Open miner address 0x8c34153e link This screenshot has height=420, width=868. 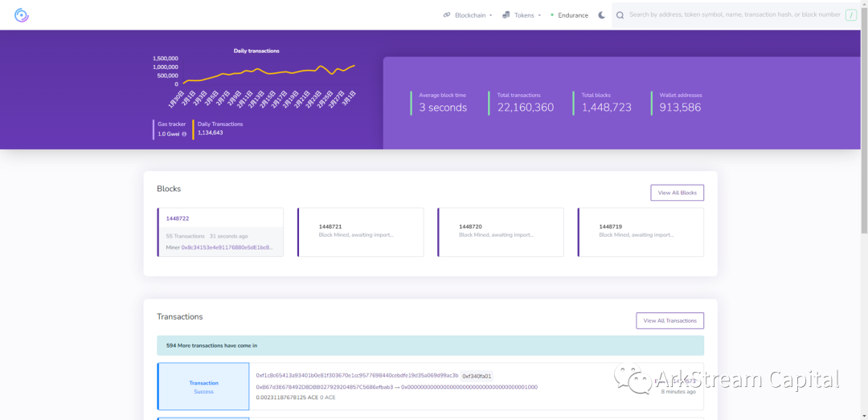[227, 247]
